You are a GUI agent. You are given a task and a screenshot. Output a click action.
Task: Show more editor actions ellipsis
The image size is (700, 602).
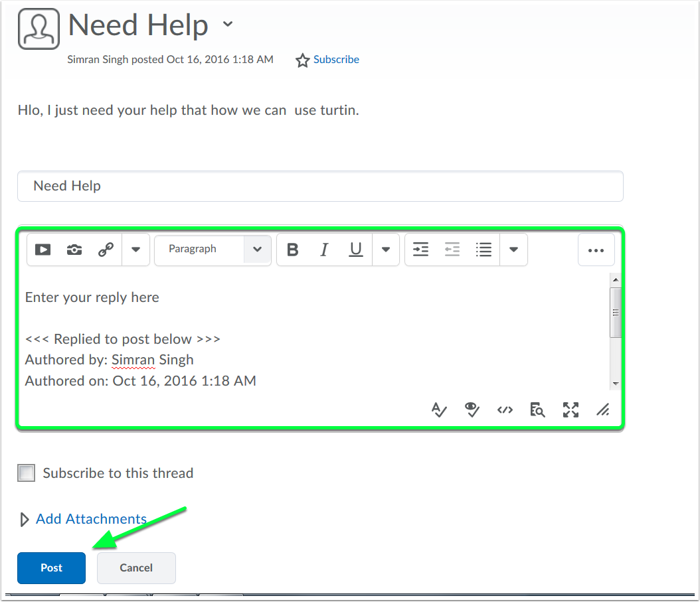pyautogui.click(x=596, y=250)
